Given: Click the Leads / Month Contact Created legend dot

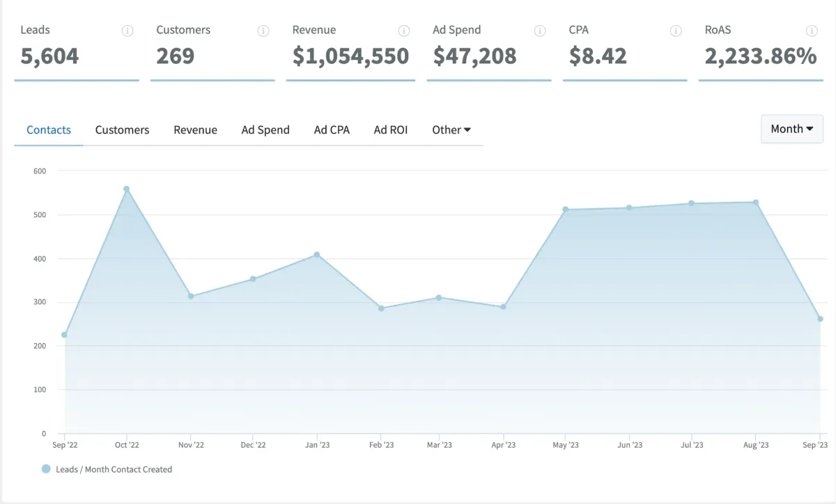Looking at the screenshot, I should coord(47,468).
